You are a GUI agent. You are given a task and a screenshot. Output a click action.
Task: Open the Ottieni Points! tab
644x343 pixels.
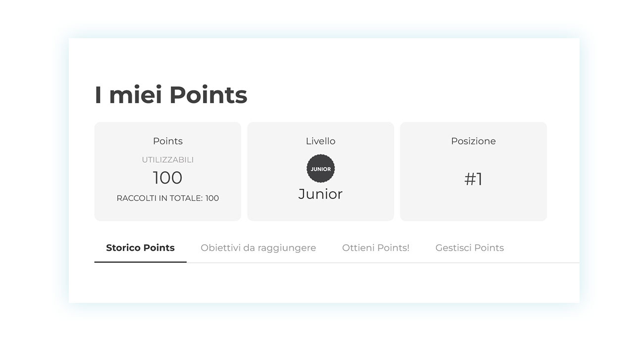[376, 247]
